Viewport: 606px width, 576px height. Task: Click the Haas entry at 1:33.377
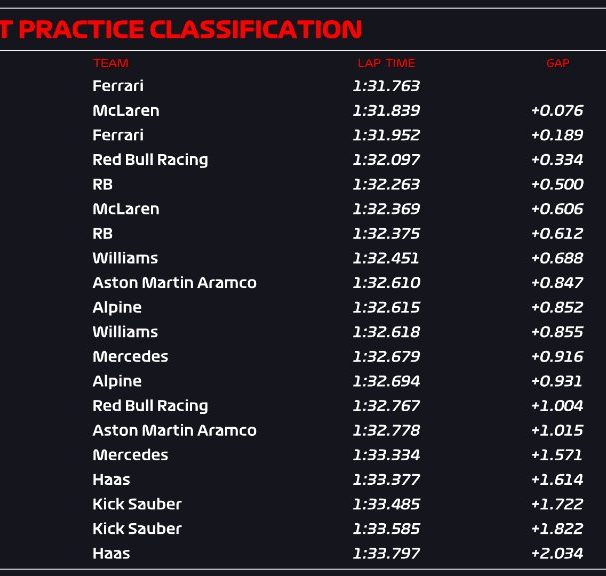click(111, 480)
